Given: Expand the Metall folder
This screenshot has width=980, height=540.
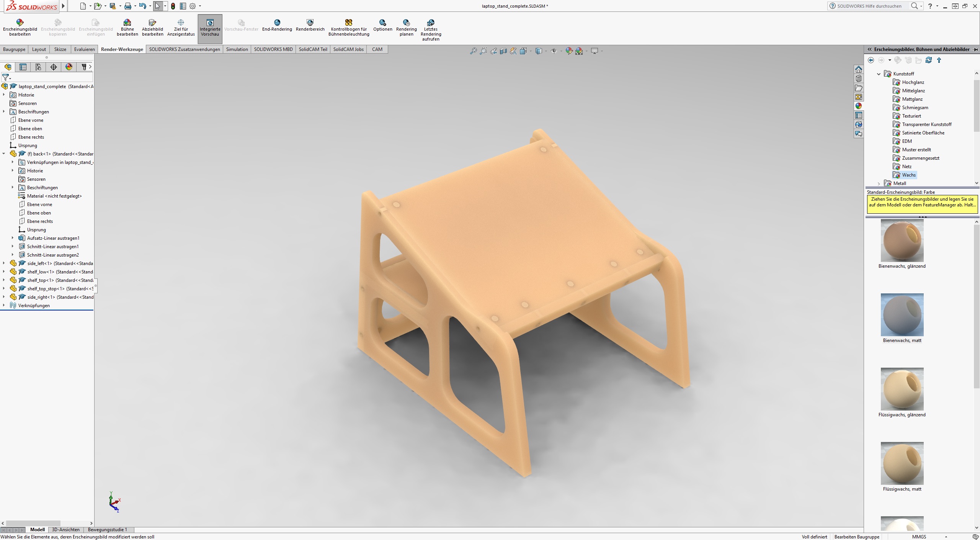Looking at the screenshot, I should tap(879, 183).
